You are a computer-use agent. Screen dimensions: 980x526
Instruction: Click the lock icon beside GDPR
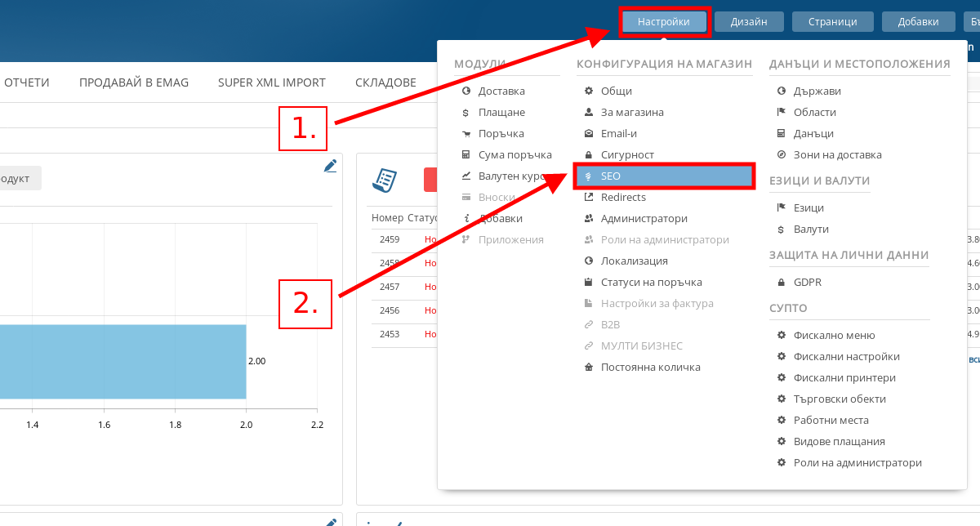781,283
